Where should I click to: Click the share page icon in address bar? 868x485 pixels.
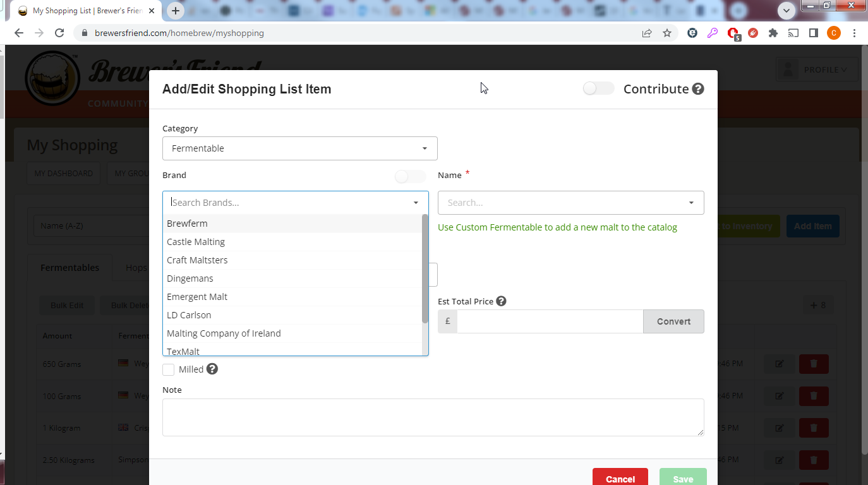tap(647, 33)
